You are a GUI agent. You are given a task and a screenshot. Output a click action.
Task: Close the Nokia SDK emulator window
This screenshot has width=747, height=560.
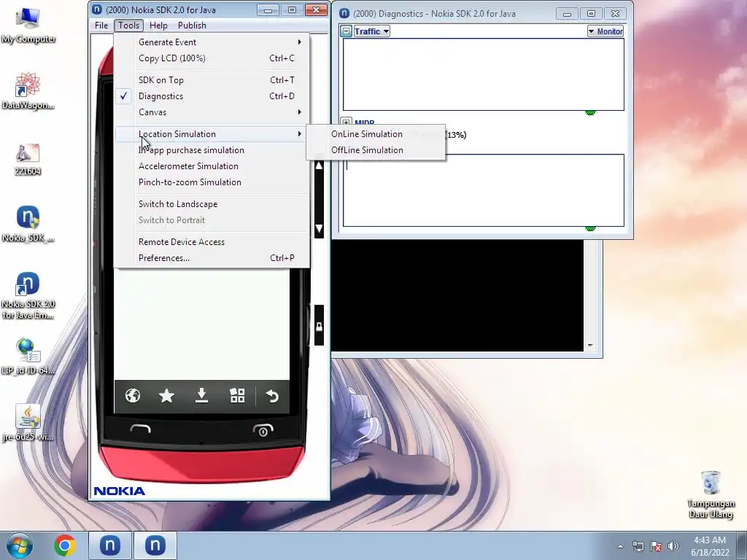[x=316, y=10]
